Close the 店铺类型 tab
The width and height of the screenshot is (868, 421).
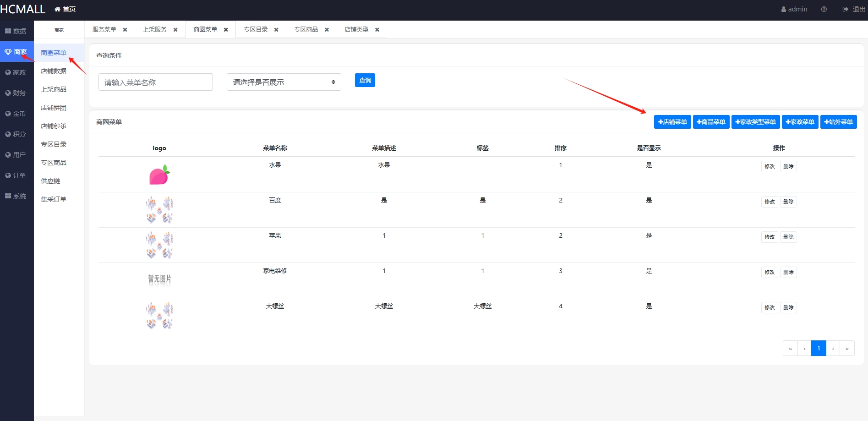coord(377,30)
